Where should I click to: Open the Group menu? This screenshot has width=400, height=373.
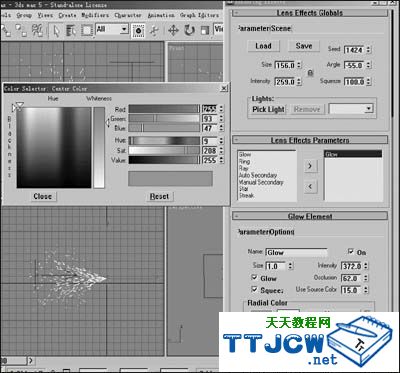click(24, 15)
